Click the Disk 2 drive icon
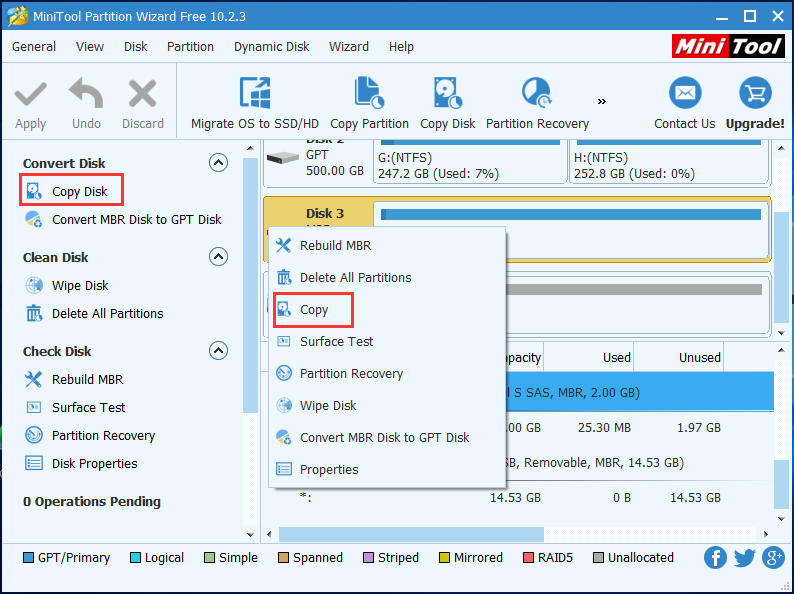 pos(282,159)
